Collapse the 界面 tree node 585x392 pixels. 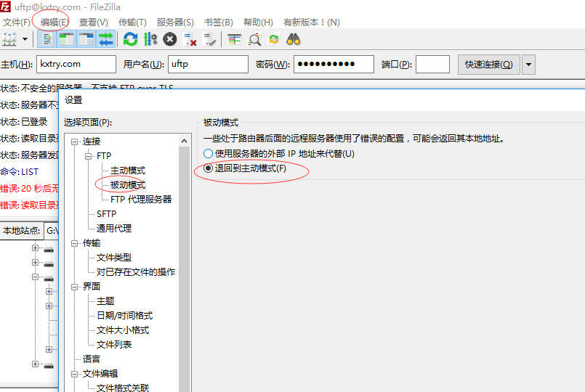tap(75, 287)
